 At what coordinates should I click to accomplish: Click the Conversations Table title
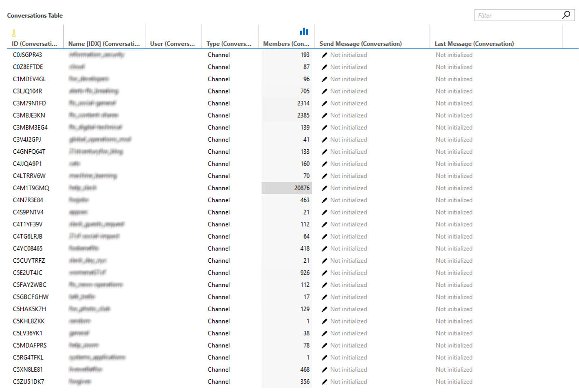pyautogui.click(x=35, y=16)
